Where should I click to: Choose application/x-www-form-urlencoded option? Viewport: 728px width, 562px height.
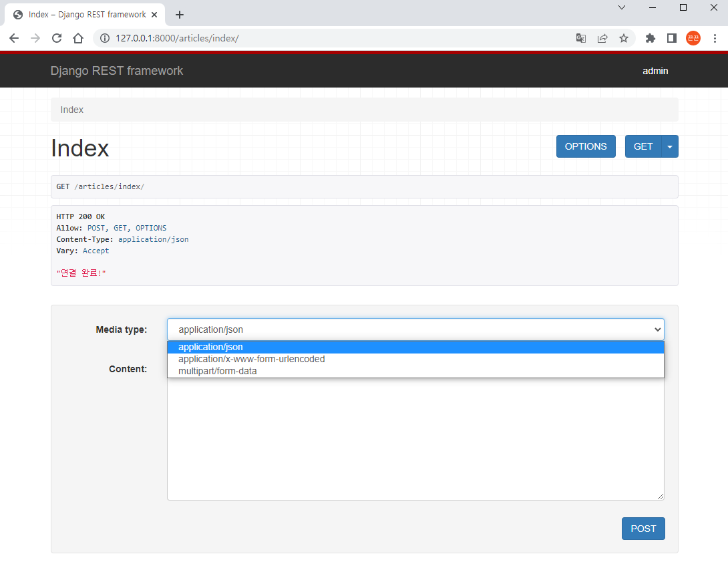coord(415,359)
